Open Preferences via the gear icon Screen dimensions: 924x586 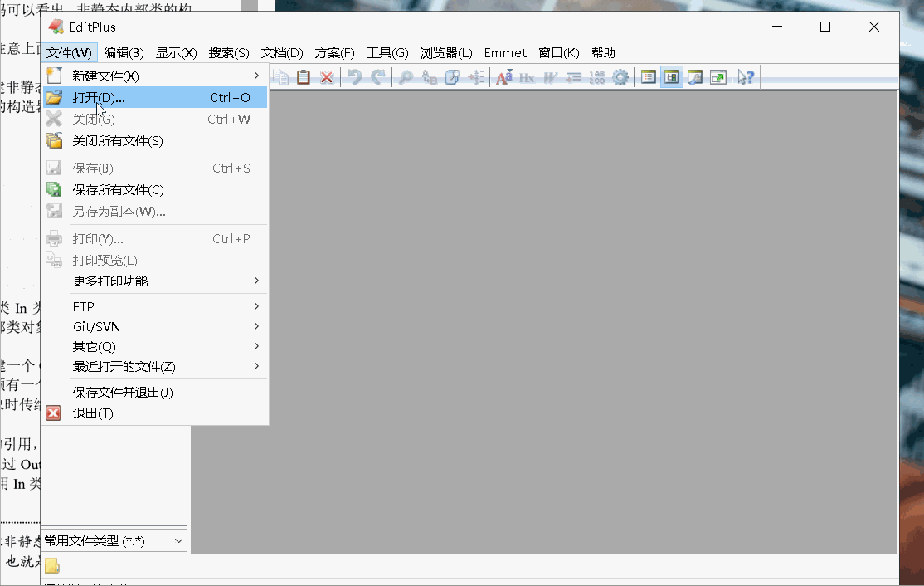pos(620,77)
